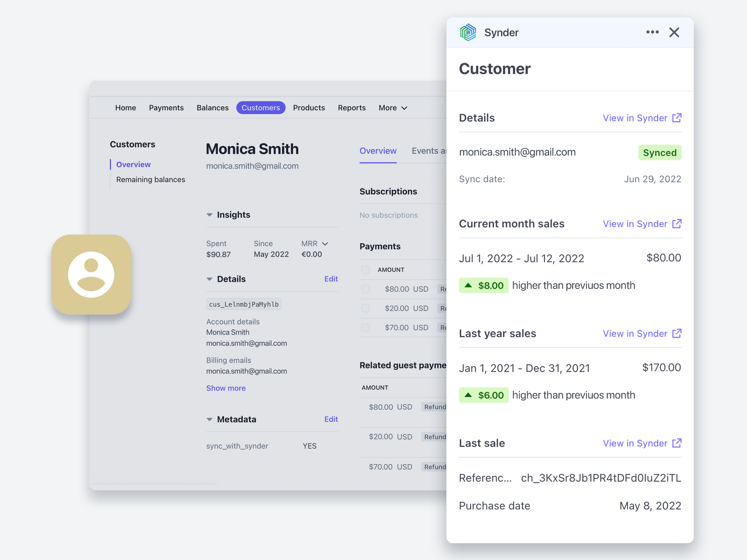Open the MRR dropdown
This screenshot has height=560, width=747.
[x=325, y=243]
